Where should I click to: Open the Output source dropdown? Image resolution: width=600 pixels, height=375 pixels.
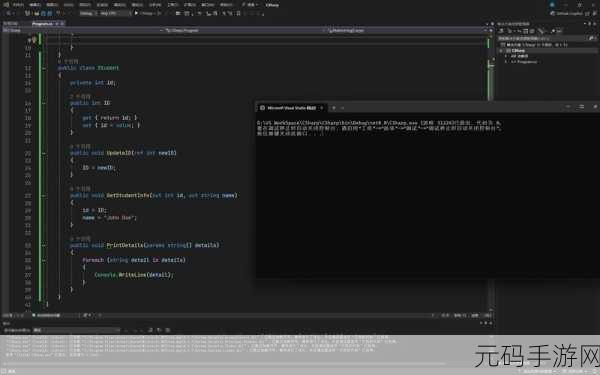click(x=77, y=330)
